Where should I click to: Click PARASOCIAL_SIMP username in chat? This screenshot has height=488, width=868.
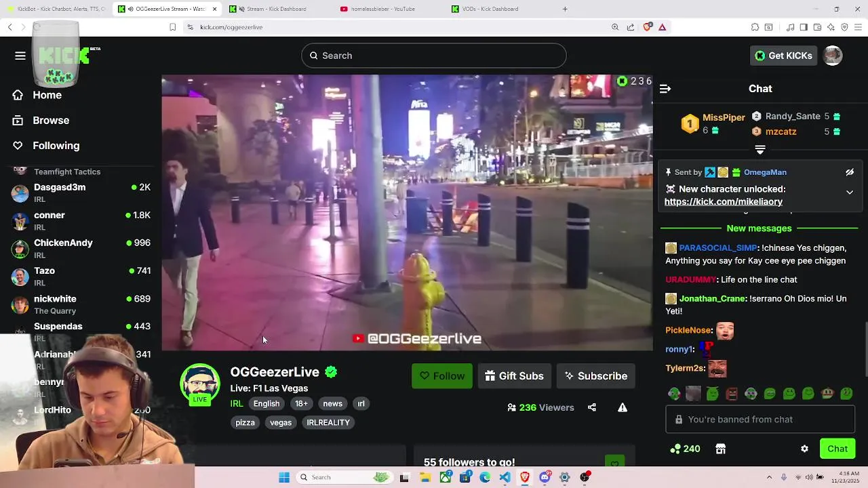[x=718, y=248]
